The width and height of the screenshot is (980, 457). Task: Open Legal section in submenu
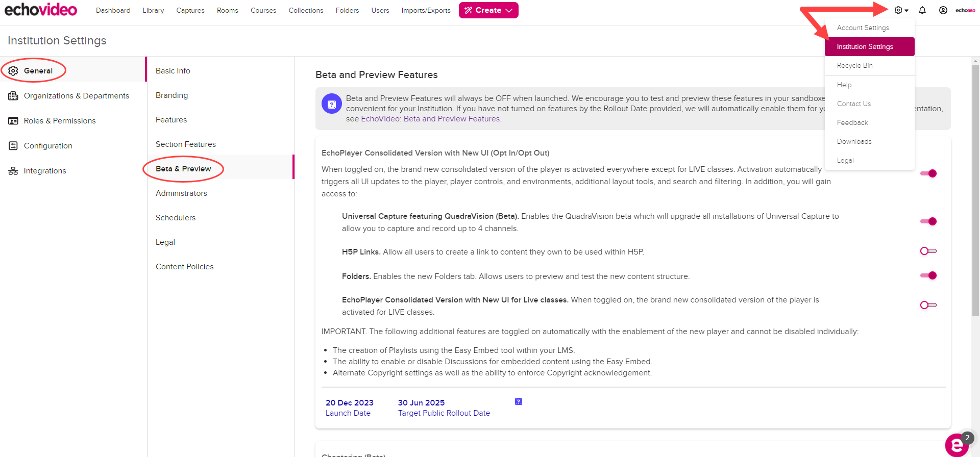[x=220, y=242]
